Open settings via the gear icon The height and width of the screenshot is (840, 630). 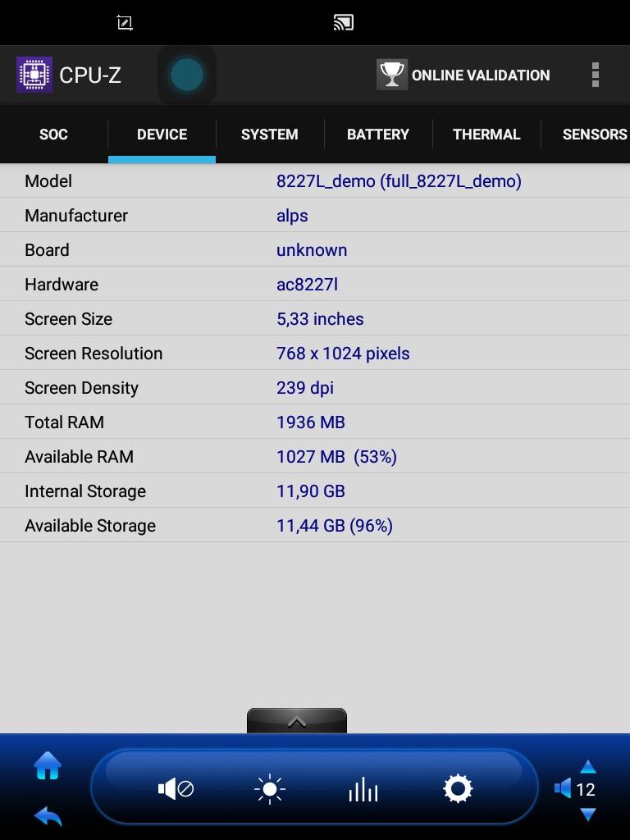458,788
